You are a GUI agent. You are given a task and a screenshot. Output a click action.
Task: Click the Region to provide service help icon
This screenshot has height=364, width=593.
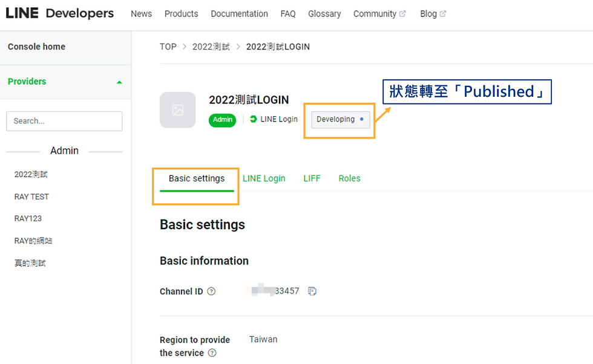click(212, 353)
